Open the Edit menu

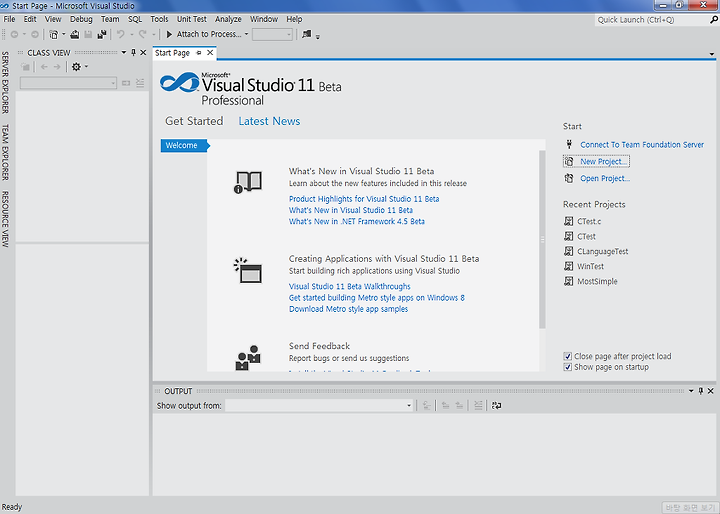coord(30,19)
